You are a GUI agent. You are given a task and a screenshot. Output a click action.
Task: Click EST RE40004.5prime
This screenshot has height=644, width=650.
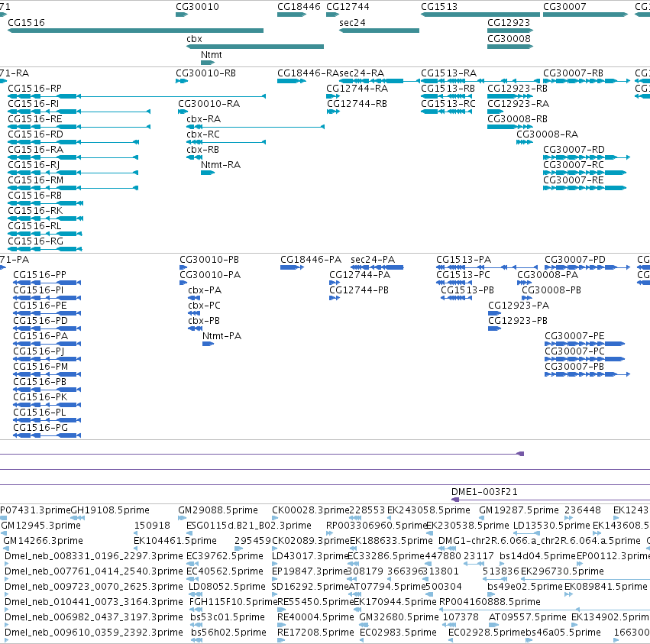282,625
